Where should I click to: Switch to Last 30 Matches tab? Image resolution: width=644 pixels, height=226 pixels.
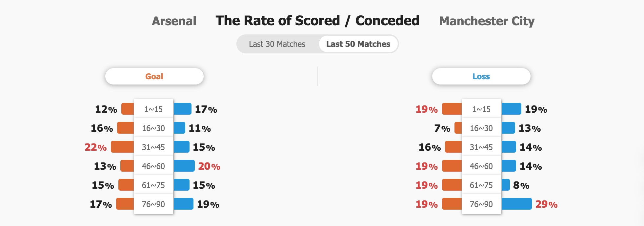(277, 44)
